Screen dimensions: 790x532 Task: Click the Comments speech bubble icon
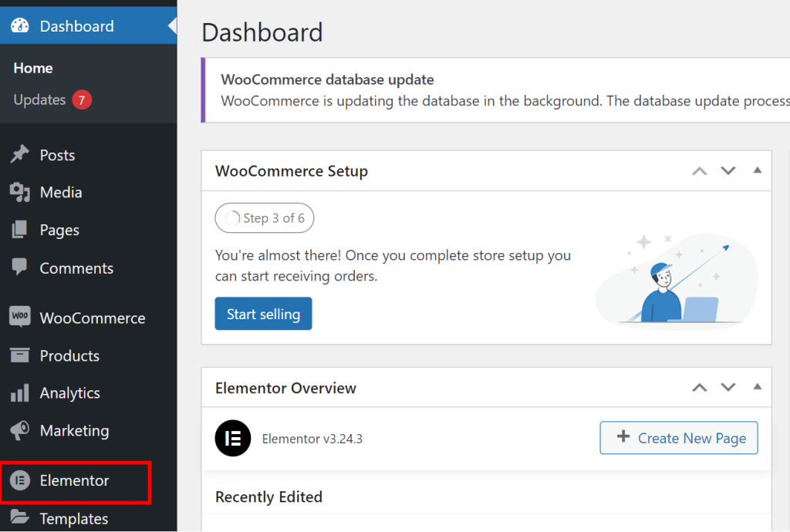click(x=20, y=268)
